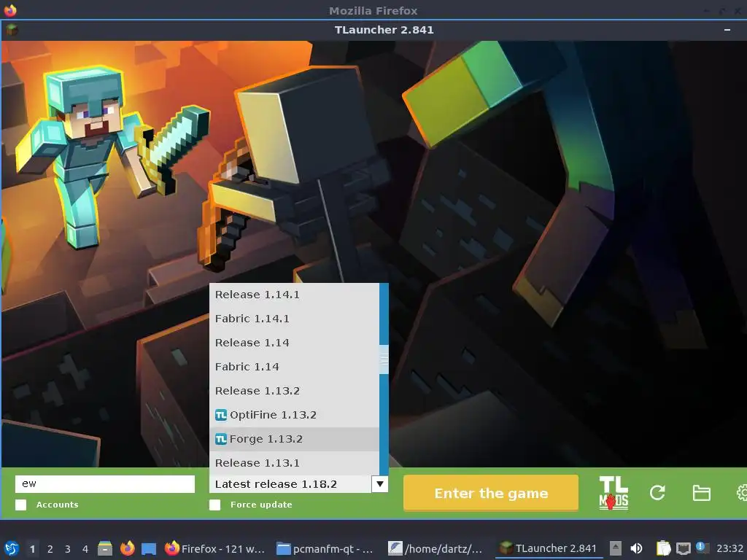
Task: Switch to virtual desktop 4
Action: (85, 548)
